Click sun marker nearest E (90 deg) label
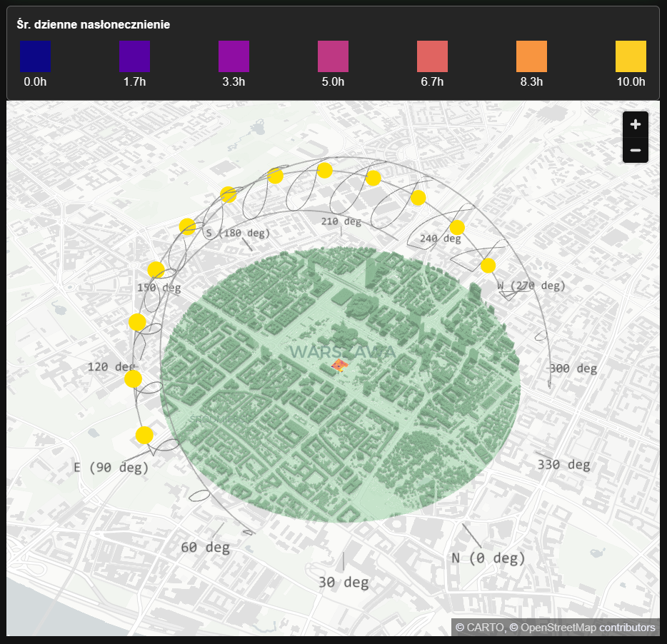Screen dimensions: 667x644 coord(144,434)
